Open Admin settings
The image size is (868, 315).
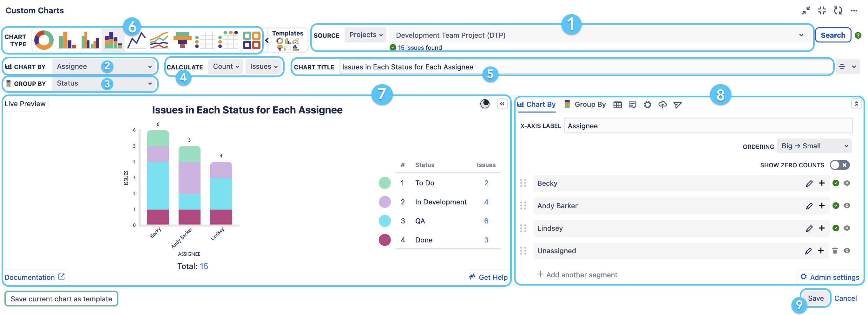[830, 277]
